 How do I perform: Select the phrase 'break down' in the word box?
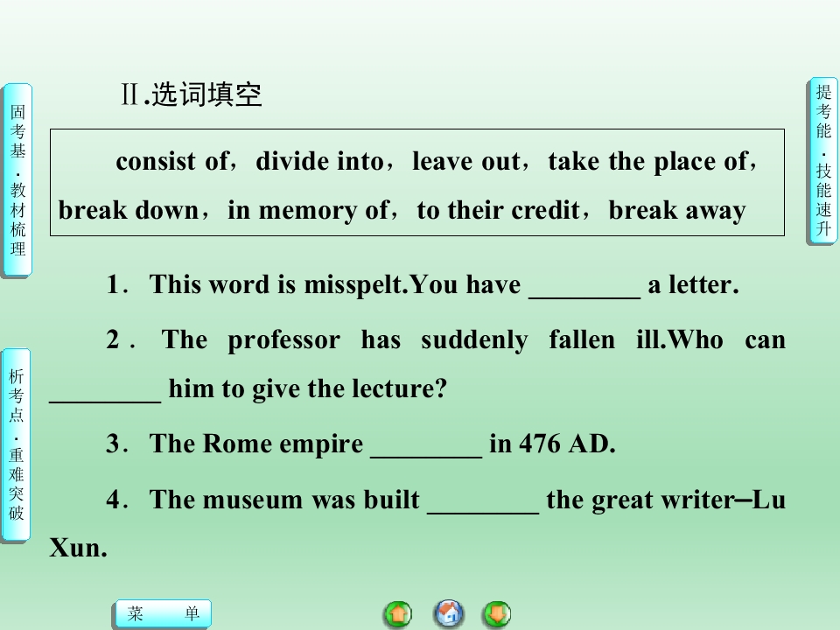129,210
